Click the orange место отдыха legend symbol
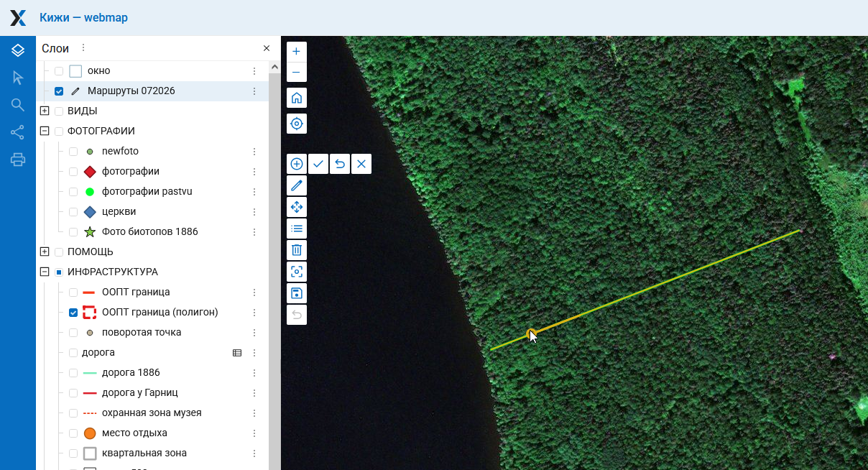Image resolution: width=868 pixels, height=470 pixels. pos(90,433)
